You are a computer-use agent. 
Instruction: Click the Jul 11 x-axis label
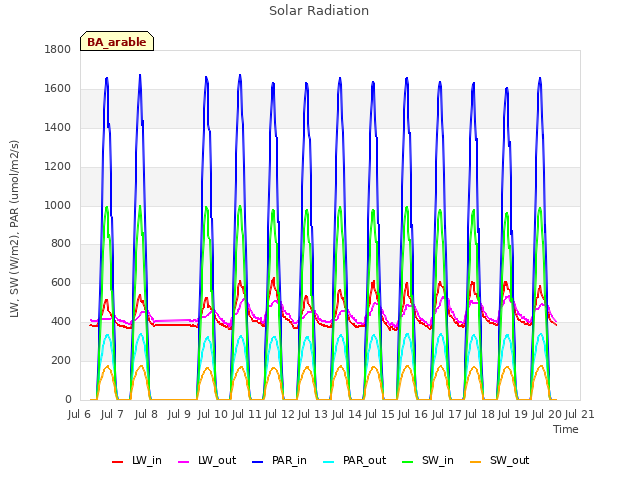pyautogui.click(x=247, y=415)
